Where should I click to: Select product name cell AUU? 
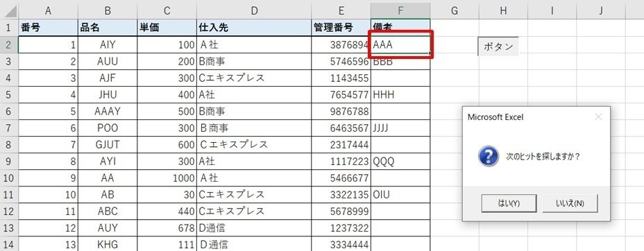tap(108, 62)
